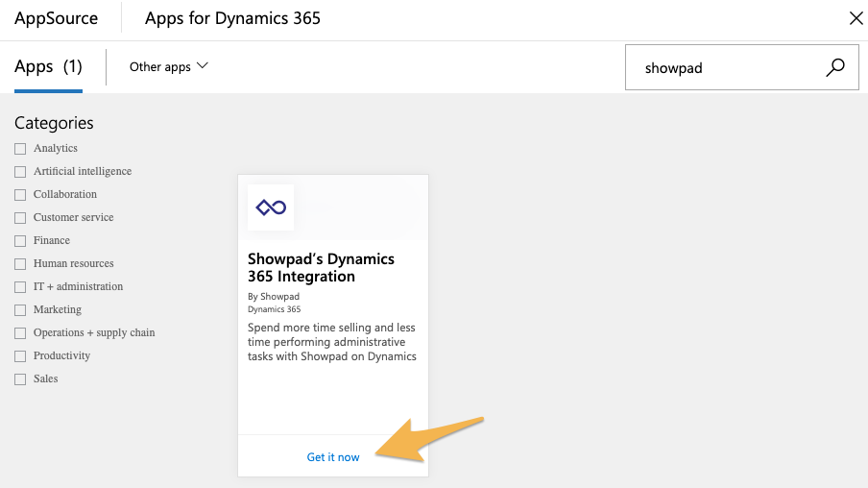This screenshot has height=488, width=868.
Task: Click the Dynamics 365 product label
Action: click(x=274, y=309)
